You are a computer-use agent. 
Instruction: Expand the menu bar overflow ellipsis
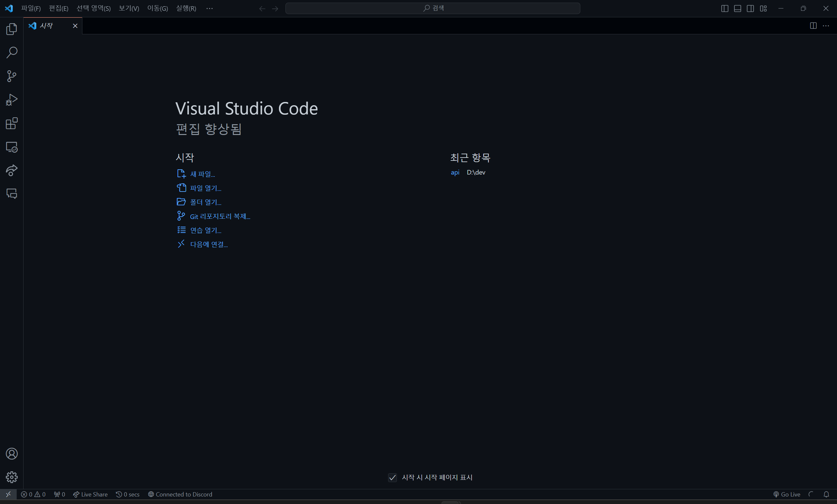209,8
